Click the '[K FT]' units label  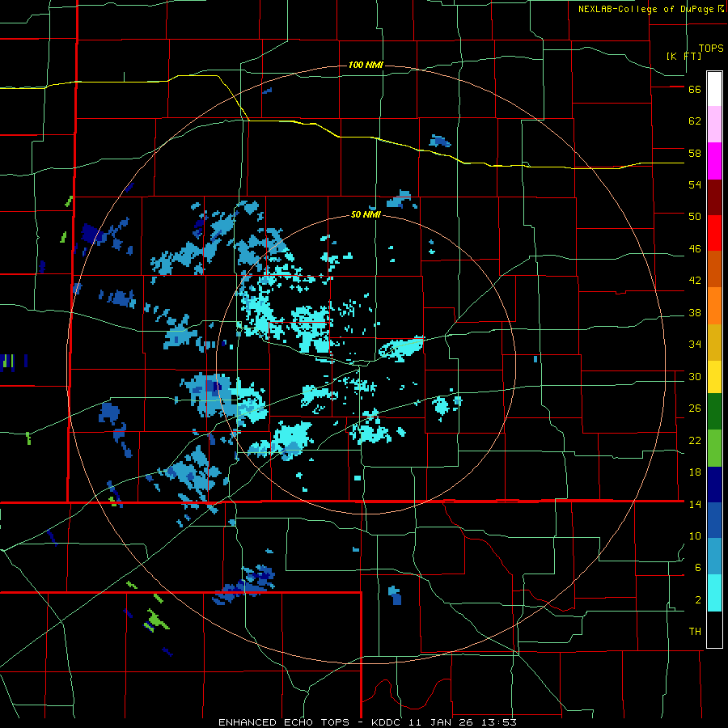pos(684,56)
